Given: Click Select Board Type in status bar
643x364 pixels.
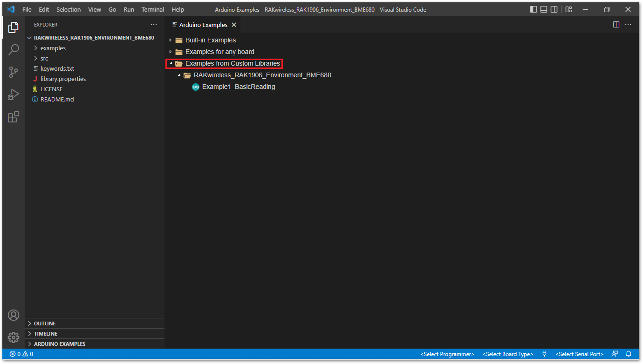Looking at the screenshot, I should (x=508, y=354).
